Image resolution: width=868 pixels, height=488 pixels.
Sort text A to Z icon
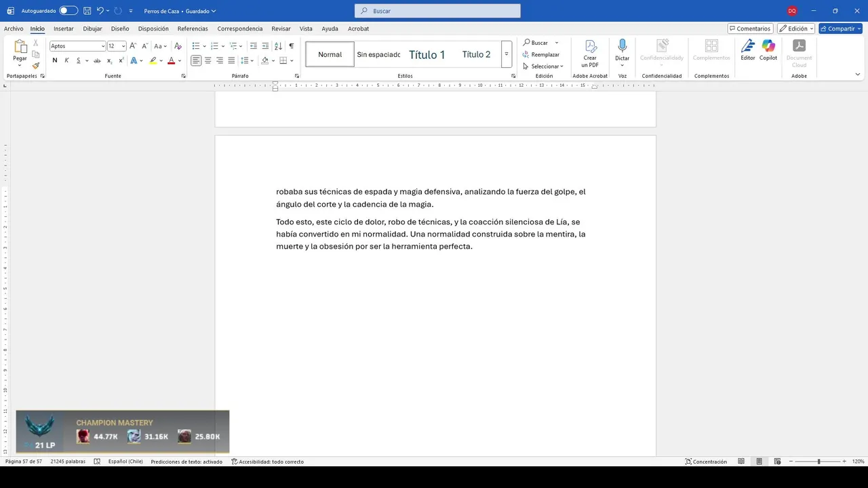tap(278, 46)
